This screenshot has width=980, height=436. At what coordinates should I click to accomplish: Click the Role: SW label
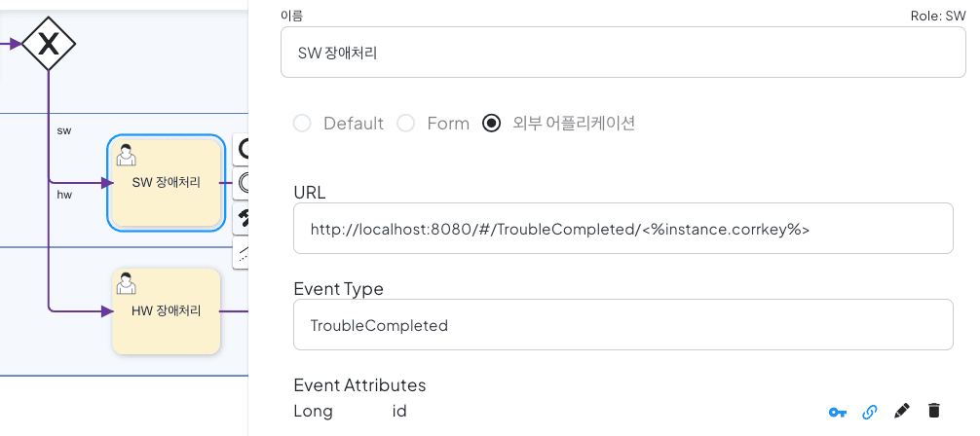click(938, 17)
